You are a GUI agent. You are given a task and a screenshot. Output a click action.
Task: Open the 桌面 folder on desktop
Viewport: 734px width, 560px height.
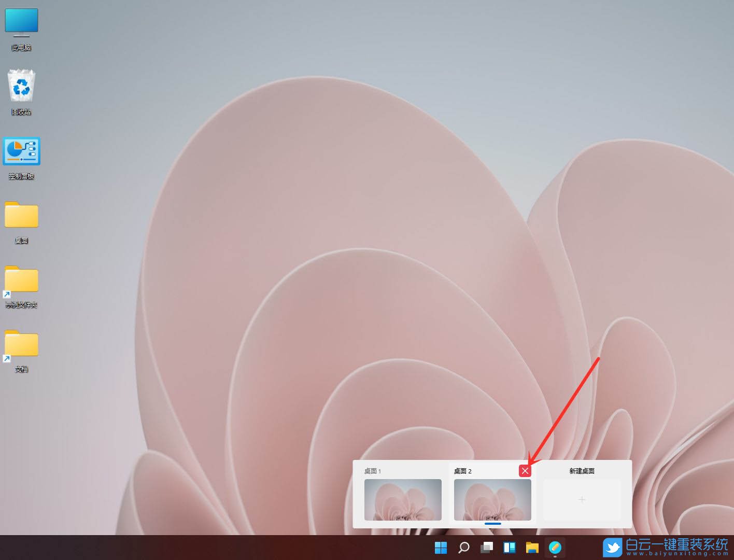(x=21, y=215)
